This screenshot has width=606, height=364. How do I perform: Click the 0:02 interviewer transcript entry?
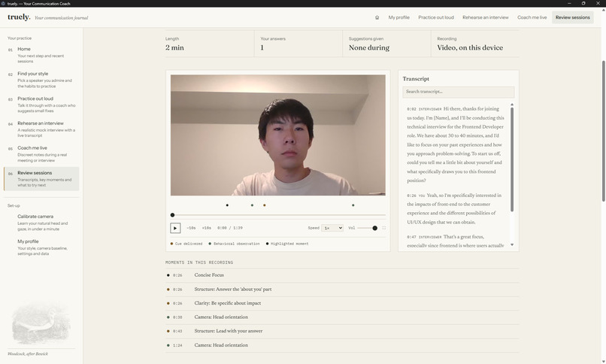456,144
